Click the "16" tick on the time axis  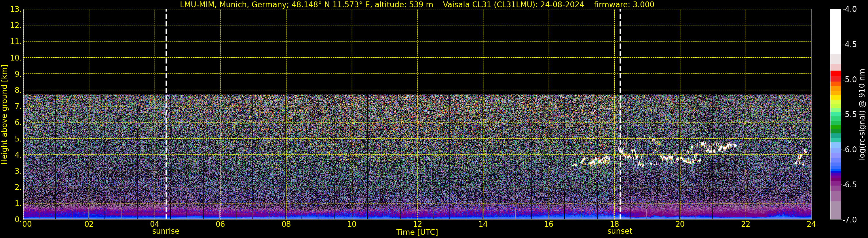(x=549, y=224)
